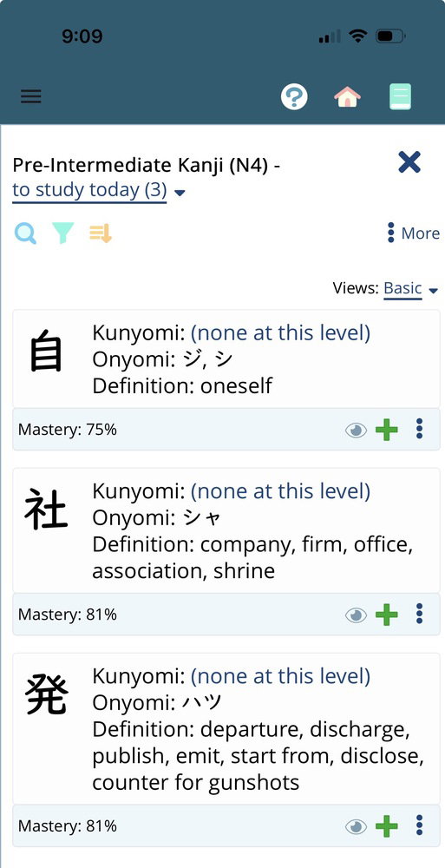Open the question mark help icon
The image size is (445, 868).
(294, 97)
